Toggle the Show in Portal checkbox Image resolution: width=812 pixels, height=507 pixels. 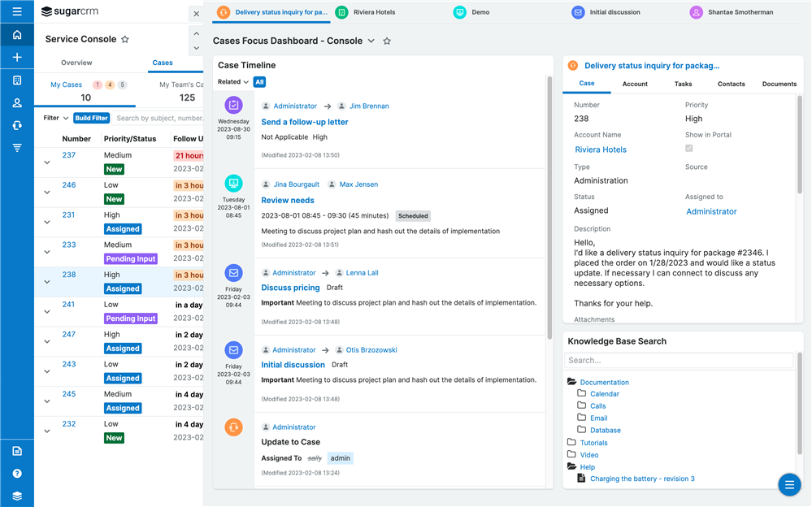(689, 149)
